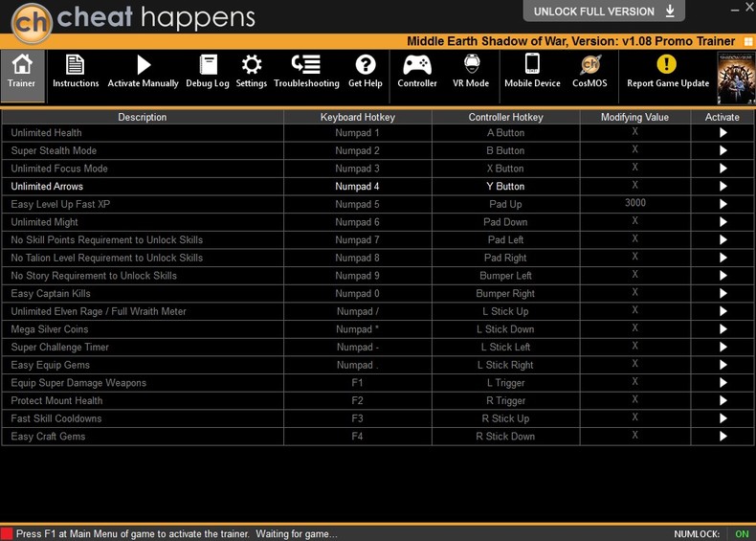This screenshot has height=541, width=756.
Task: Edit the 3000 modifying value
Action: click(x=635, y=203)
